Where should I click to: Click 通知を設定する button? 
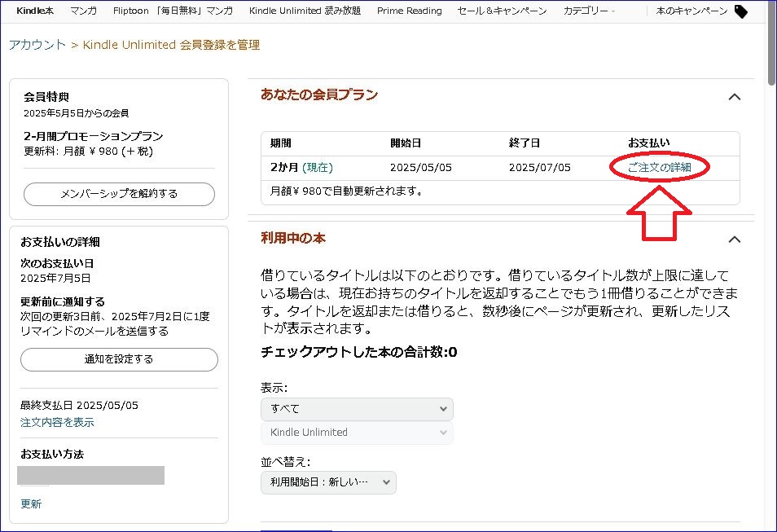(119, 359)
